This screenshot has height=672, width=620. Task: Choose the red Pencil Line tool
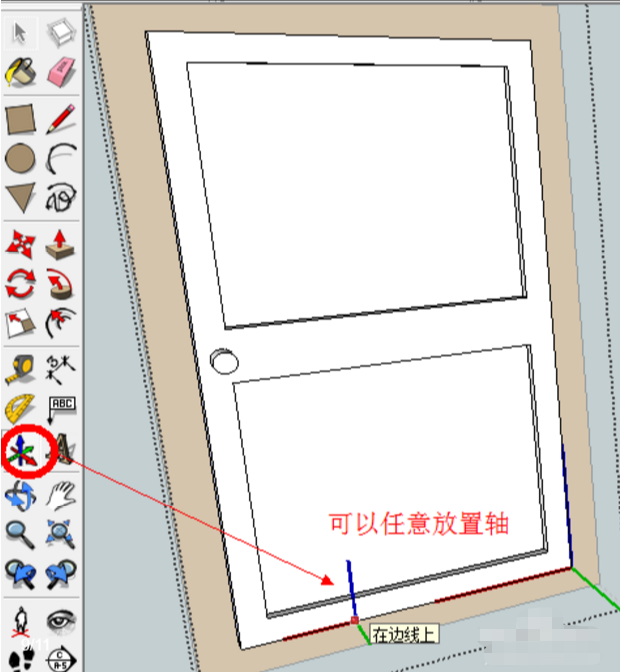pyautogui.click(x=60, y=119)
